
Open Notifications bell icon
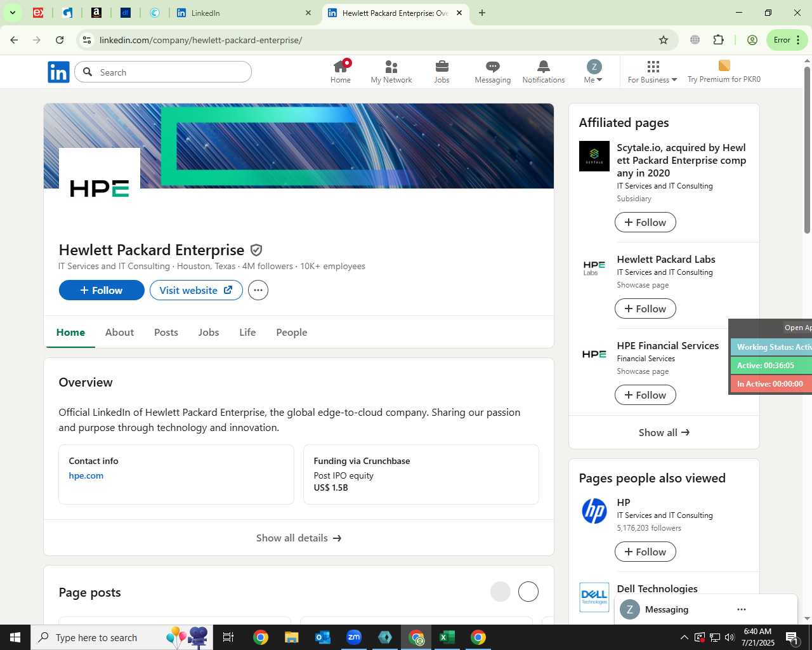click(544, 72)
